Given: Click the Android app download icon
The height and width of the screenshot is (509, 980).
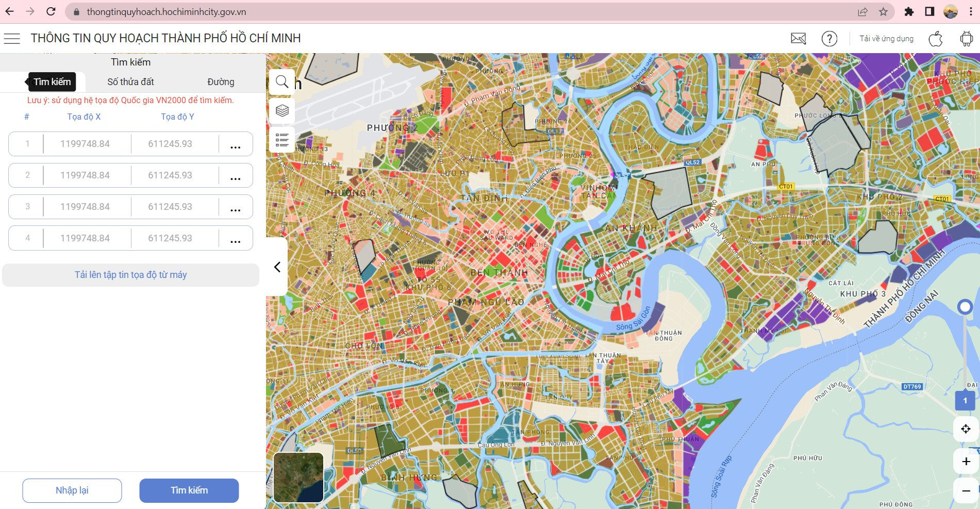Looking at the screenshot, I should pos(967,39).
